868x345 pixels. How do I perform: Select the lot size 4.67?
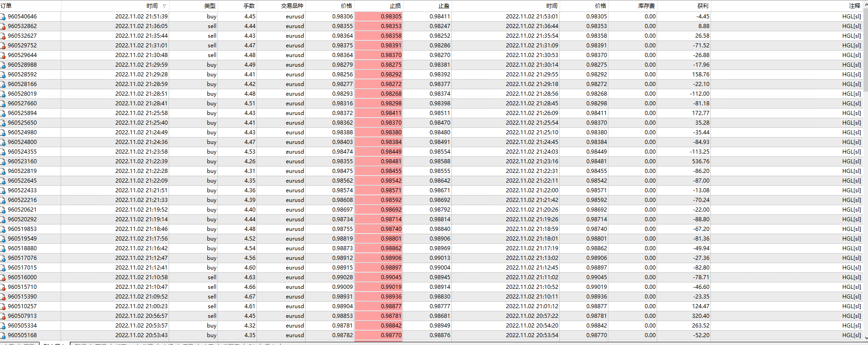click(250, 297)
